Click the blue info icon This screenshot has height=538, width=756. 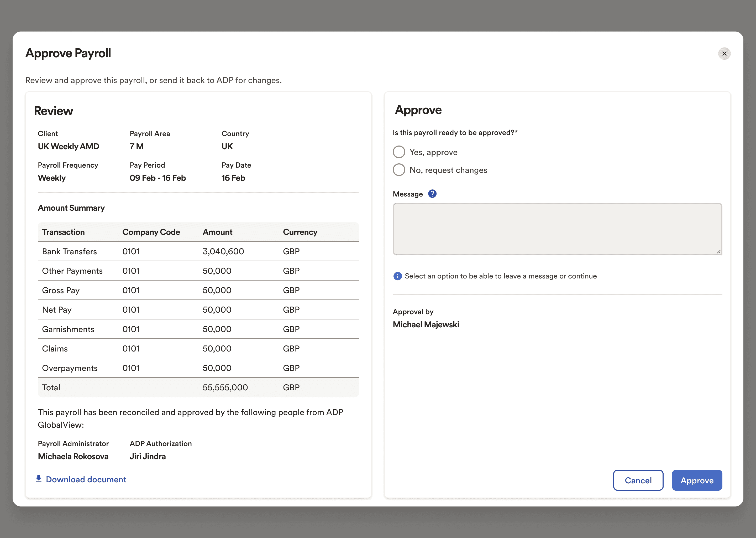pyautogui.click(x=397, y=276)
